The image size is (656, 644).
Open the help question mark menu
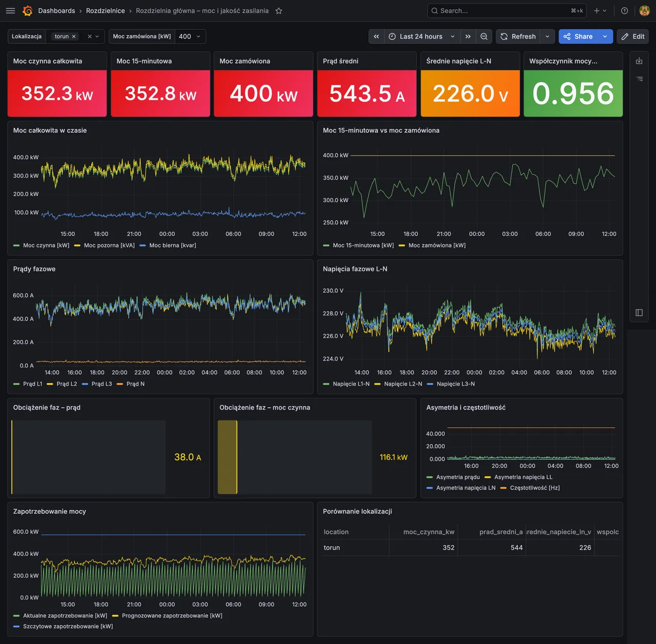tap(624, 11)
